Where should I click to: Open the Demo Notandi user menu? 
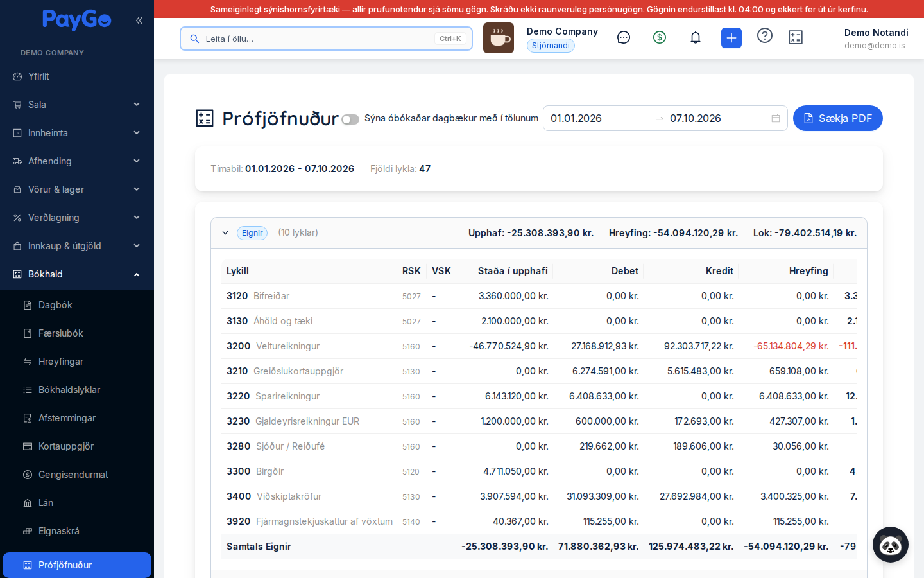(876, 39)
